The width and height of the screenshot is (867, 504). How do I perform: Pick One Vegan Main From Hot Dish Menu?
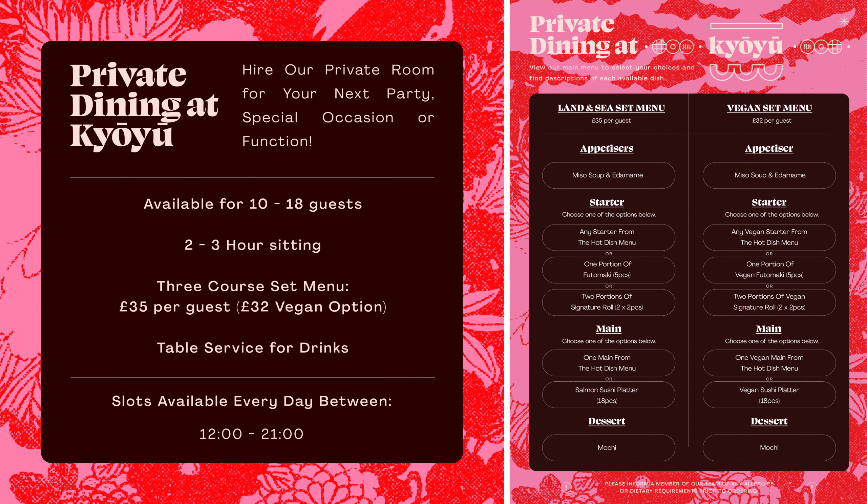(x=769, y=363)
